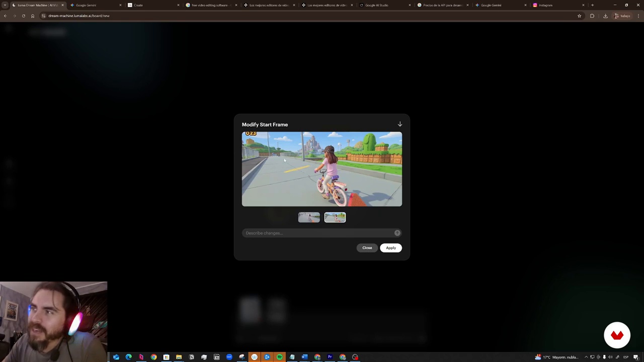Open Microsoft Word from the taskbar
This screenshot has height=362, width=644.
pos(305,357)
